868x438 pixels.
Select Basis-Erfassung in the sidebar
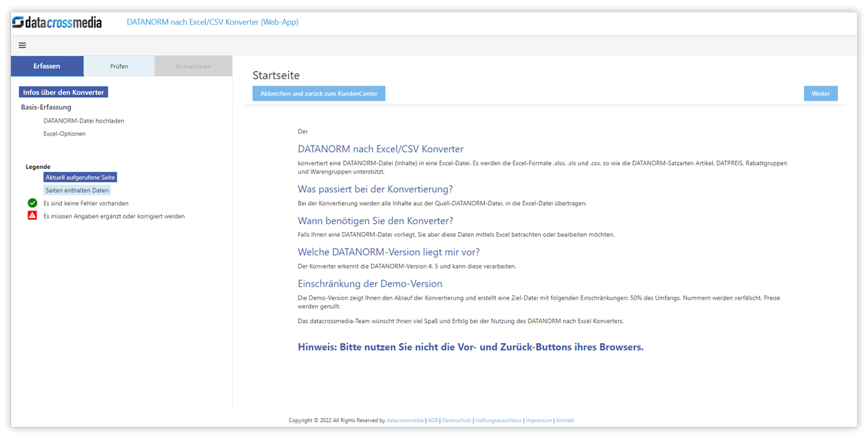(x=46, y=107)
